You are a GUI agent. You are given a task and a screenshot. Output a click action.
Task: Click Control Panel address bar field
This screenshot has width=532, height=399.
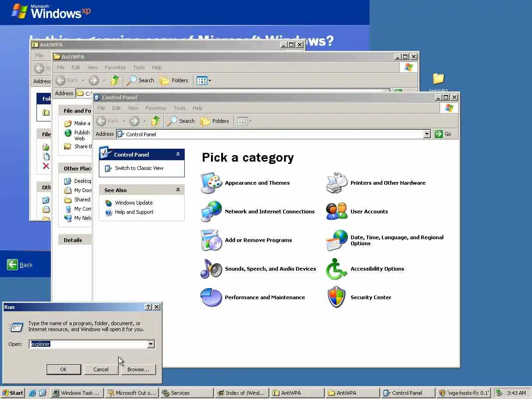[270, 134]
